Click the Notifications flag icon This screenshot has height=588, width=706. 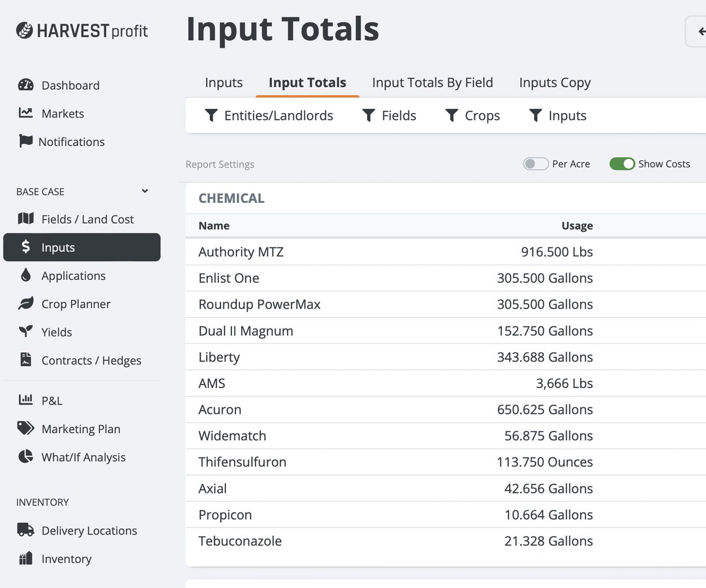pos(26,141)
